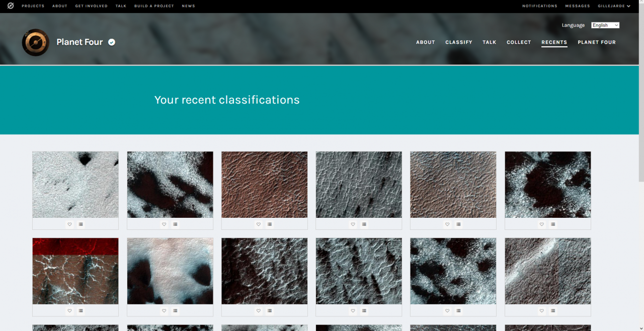
Task: Open the brown thumbnail with diagonal white ridge
Action: point(548,271)
